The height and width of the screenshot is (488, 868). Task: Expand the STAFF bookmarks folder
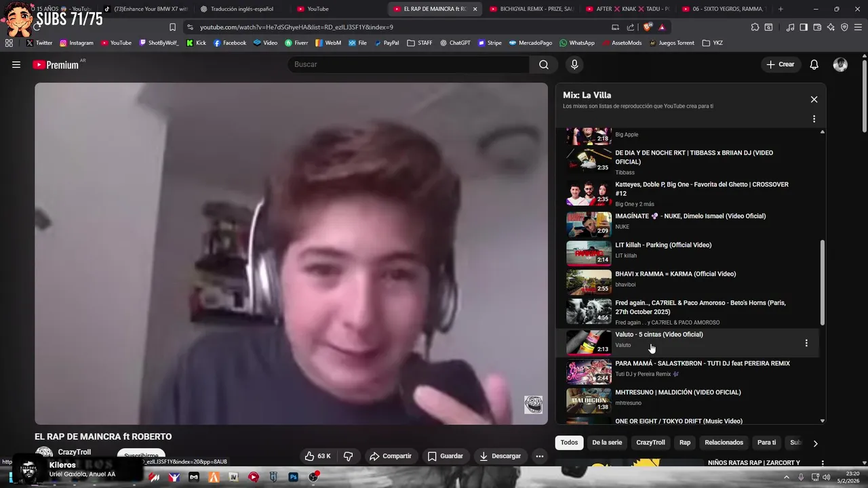(x=420, y=43)
